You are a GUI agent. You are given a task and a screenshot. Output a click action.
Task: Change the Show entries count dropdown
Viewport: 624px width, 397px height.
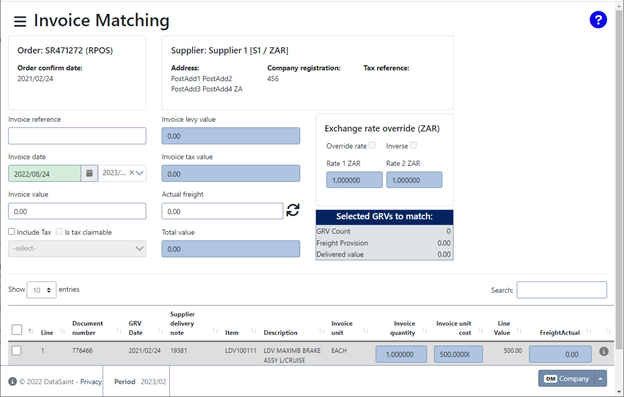(41, 290)
